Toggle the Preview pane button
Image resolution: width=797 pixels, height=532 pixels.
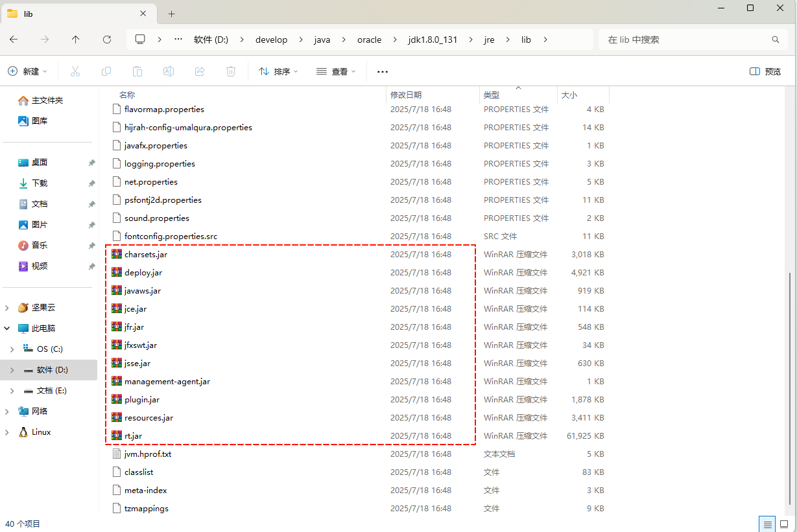click(765, 71)
